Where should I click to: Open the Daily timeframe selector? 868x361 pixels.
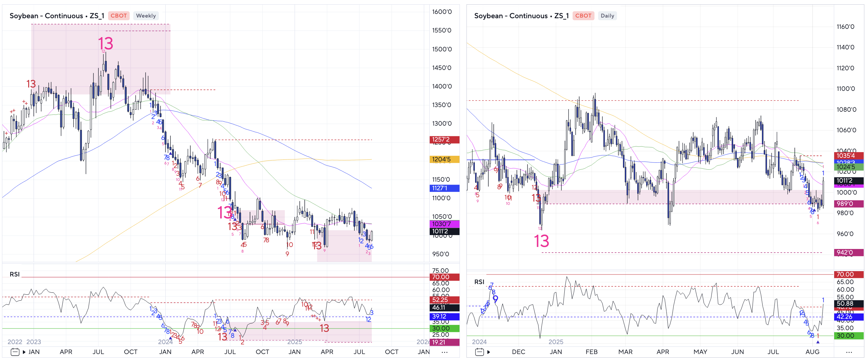(x=607, y=16)
